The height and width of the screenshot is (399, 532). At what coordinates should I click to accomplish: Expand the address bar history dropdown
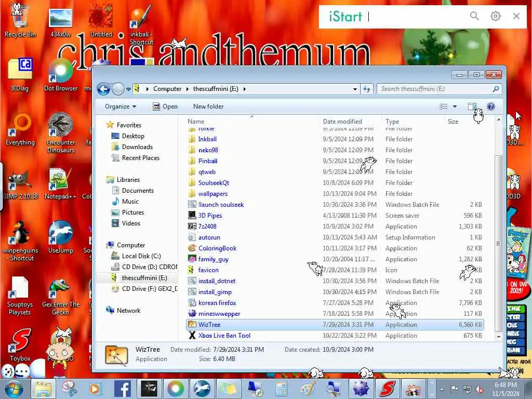[x=355, y=89]
